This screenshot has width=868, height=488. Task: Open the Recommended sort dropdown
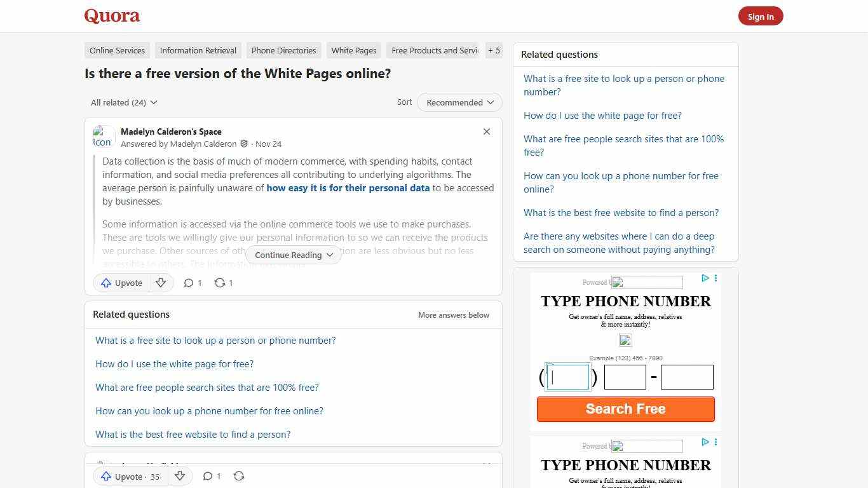459,102
